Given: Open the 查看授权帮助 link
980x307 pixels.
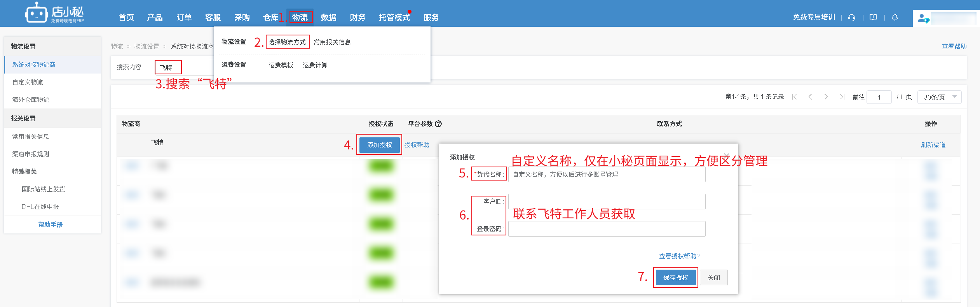Looking at the screenshot, I should pos(679,256).
